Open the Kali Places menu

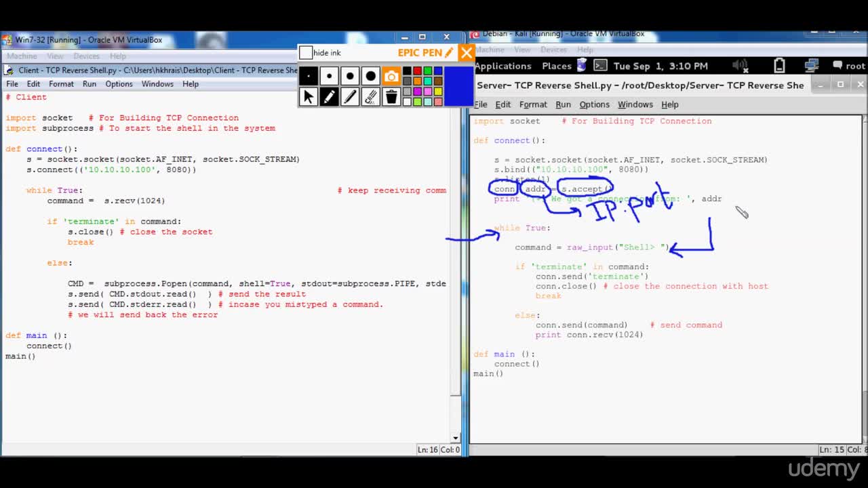click(557, 66)
